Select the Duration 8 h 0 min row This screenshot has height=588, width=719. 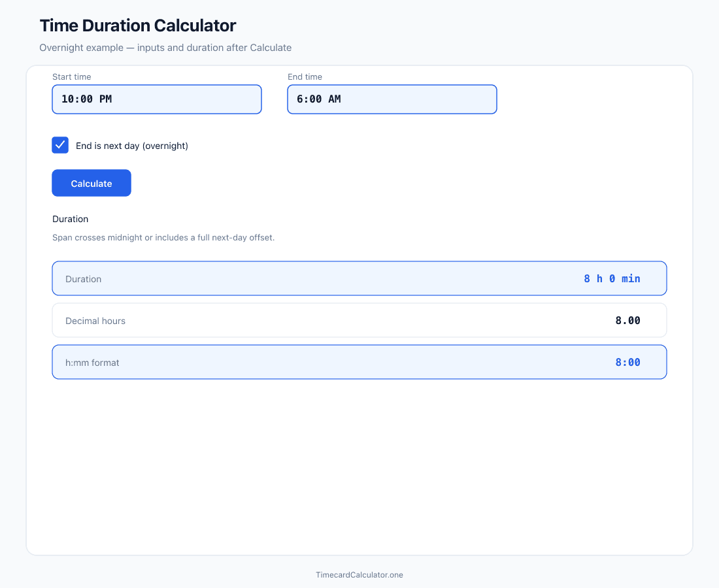click(x=359, y=278)
